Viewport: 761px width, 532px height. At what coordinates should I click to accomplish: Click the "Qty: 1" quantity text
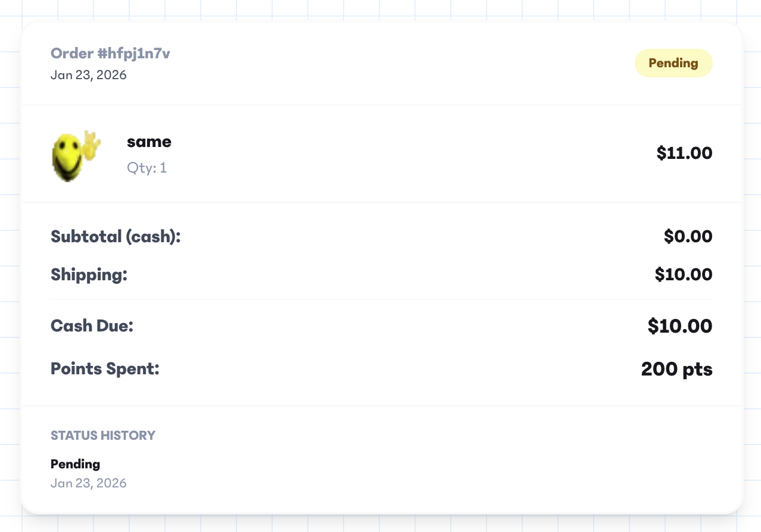tap(146, 168)
